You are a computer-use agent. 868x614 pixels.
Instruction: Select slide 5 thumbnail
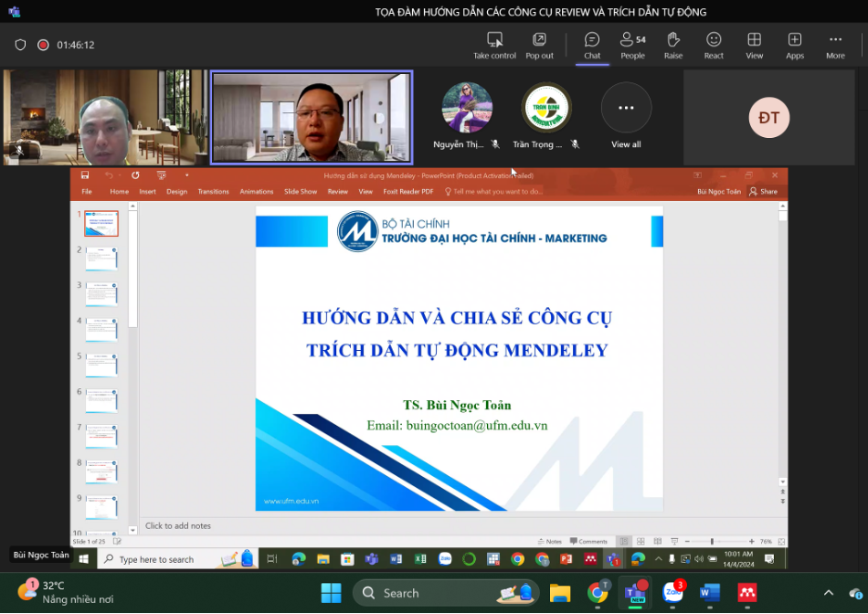[101, 365]
